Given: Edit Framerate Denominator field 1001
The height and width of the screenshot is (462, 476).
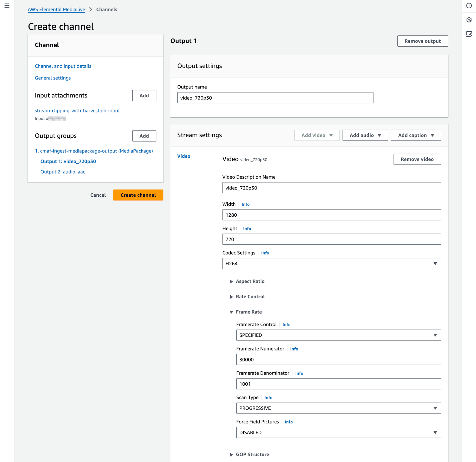Looking at the screenshot, I should 338,384.
